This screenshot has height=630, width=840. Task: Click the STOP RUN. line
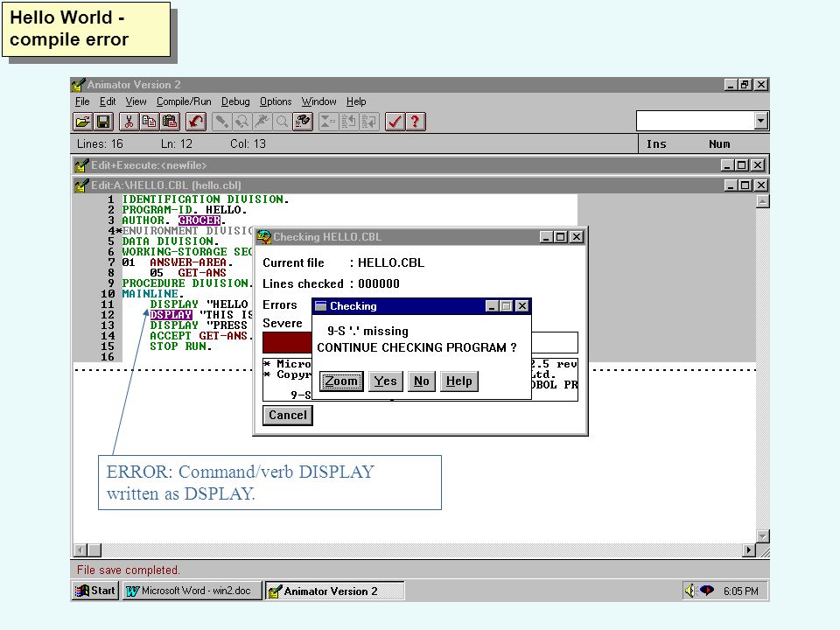(180, 346)
